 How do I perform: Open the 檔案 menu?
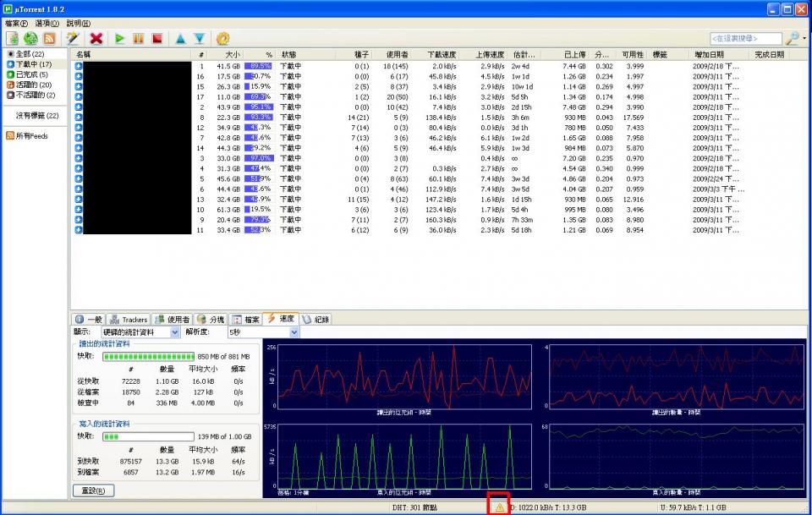(x=16, y=23)
